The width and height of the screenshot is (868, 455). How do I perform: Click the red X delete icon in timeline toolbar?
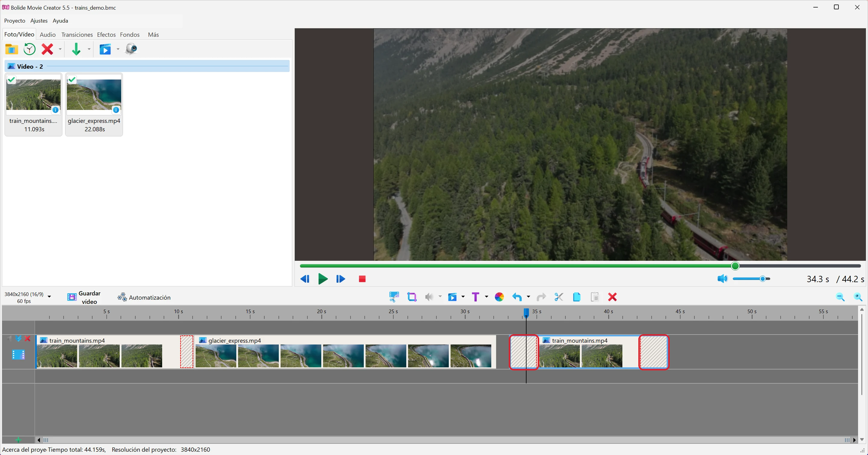[x=612, y=297]
